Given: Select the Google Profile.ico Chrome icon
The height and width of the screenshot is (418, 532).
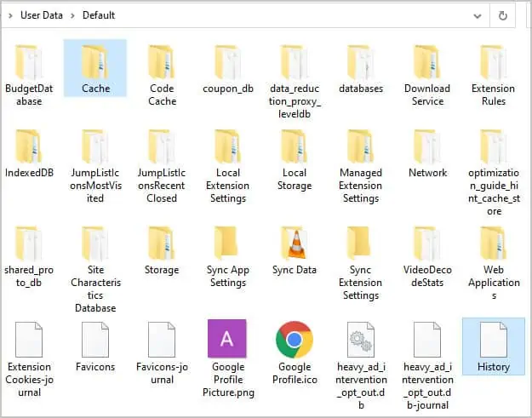Looking at the screenshot, I should [295, 340].
